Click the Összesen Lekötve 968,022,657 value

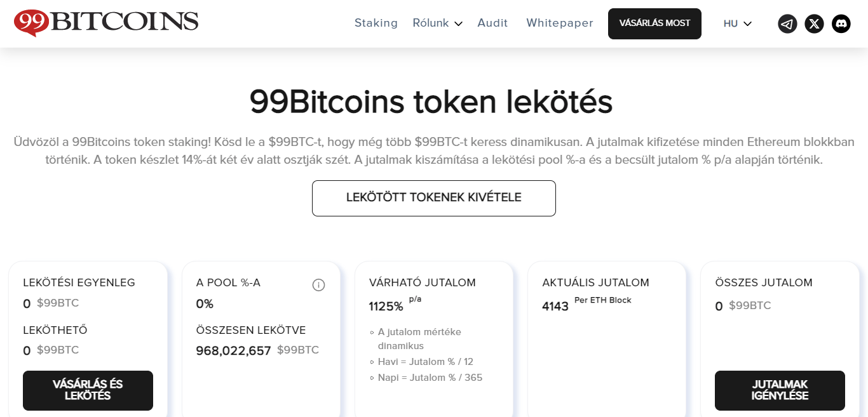coord(233,351)
